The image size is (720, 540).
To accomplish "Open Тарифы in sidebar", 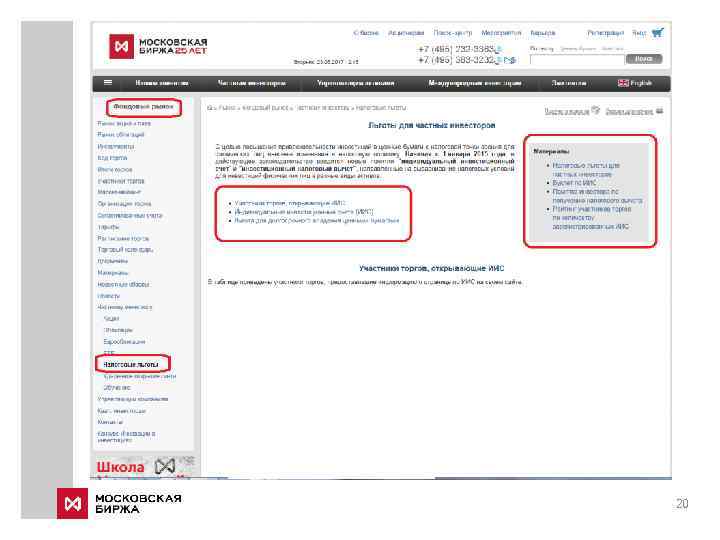I will (x=108, y=227).
